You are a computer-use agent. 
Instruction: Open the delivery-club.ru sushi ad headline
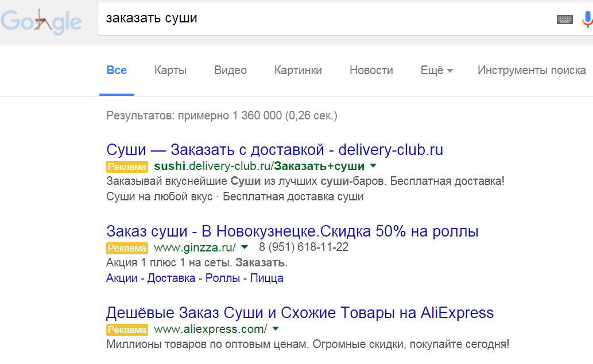[274, 149]
